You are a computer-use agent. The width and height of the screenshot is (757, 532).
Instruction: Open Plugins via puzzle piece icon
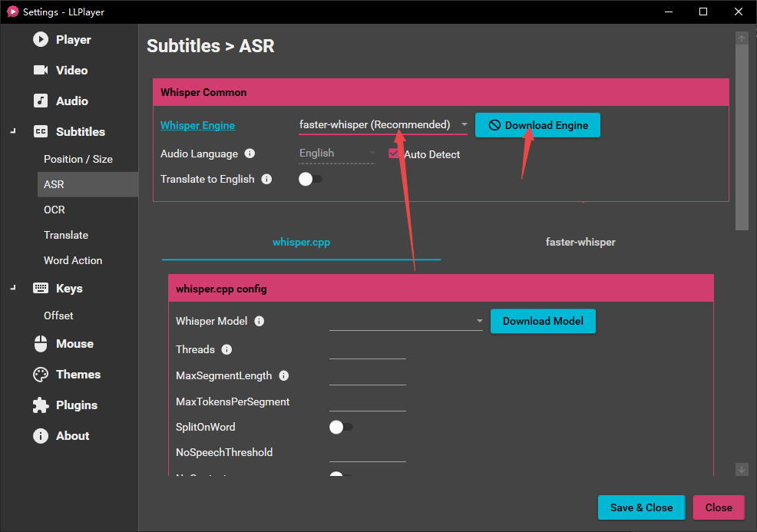[41, 405]
